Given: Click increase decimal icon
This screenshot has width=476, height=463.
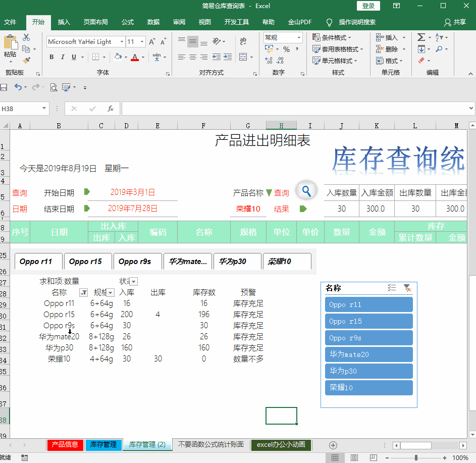Looking at the screenshot, I should click(x=269, y=61).
